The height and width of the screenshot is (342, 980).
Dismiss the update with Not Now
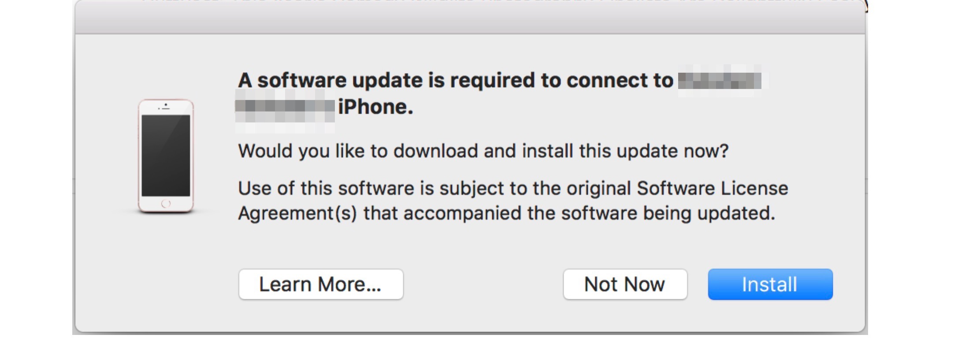[x=624, y=284]
